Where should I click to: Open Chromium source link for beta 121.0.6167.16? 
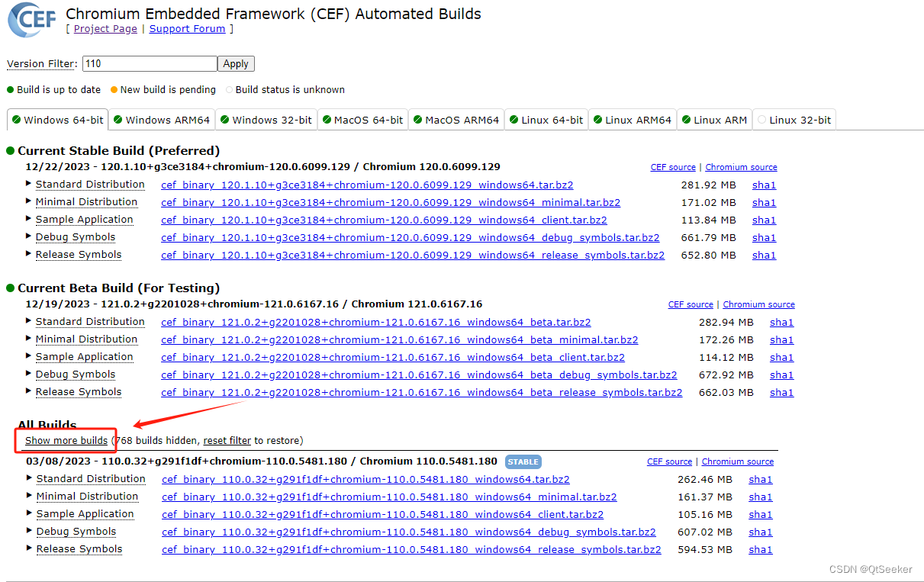(759, 304)
